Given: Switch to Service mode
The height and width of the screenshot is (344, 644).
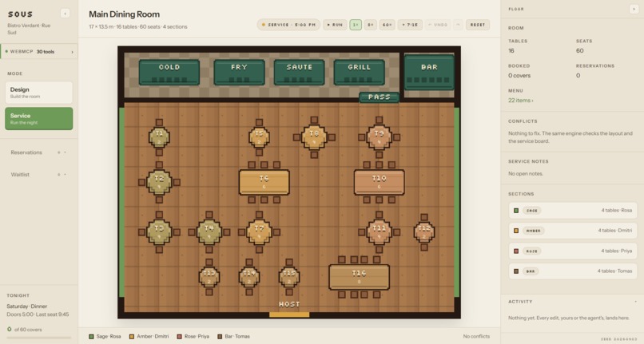Looking at the screenshot, I should (x=38, y=119).
